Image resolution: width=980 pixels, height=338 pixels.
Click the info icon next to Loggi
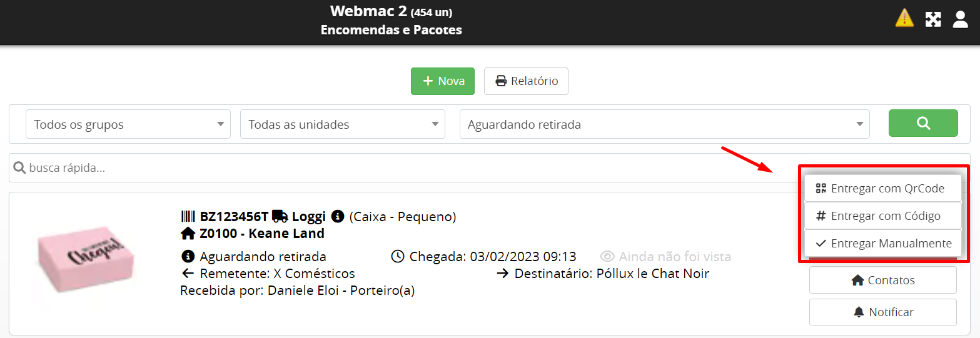pos(338,217)
